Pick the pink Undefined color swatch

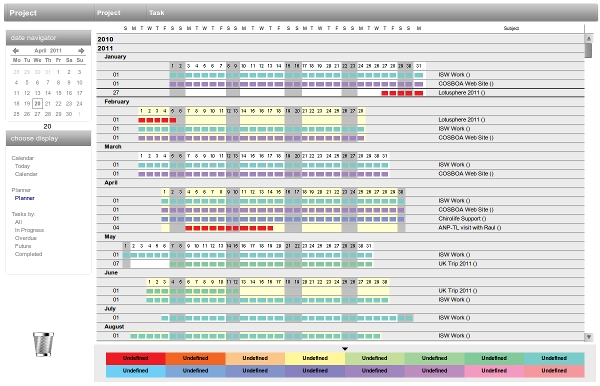[x=494, y=371]
